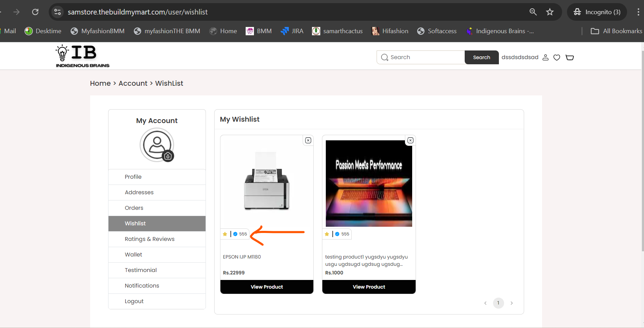Screen dimensions: 644x328
Task: Open the Testimonial menu item
Action: tap(157, 270)
